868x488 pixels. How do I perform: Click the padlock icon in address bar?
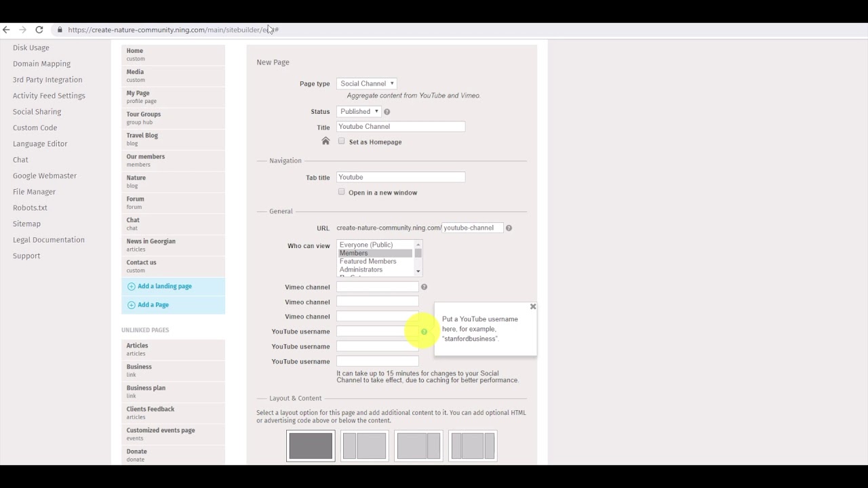(x=60, y=30)
